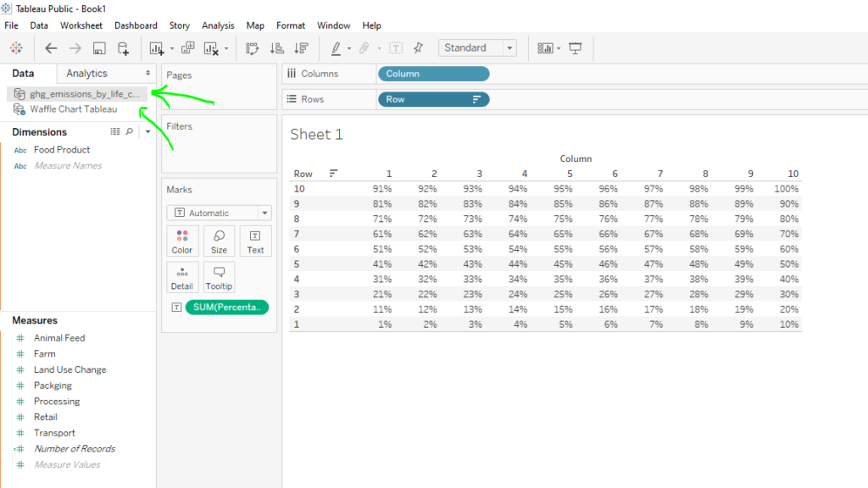
Task: Open the Text marks card
Action: click(255, 241)
